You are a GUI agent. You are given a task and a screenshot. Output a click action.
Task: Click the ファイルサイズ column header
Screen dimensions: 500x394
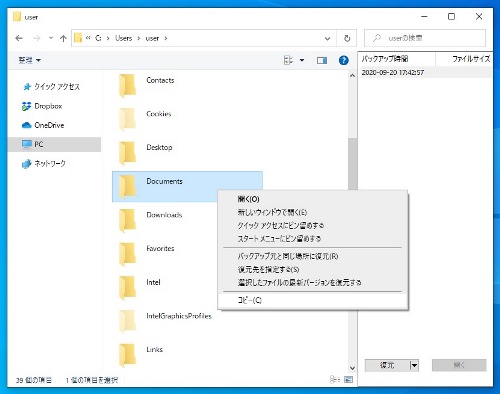[464, 59]
